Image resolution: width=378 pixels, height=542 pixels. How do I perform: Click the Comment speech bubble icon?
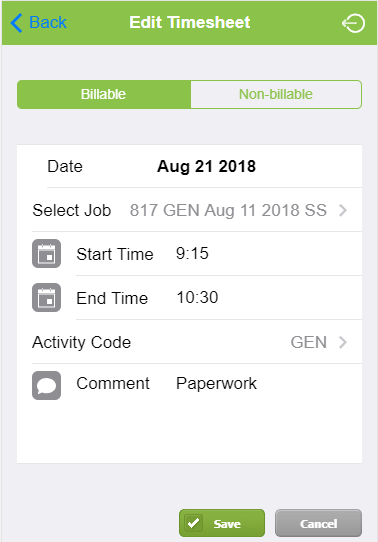(x=46, y=385)
